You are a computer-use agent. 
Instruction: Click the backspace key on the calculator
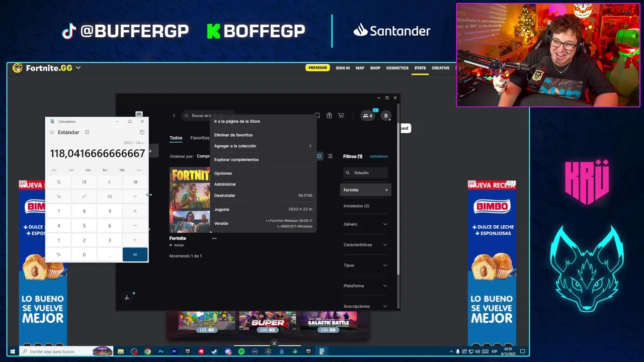pos(135,182)
